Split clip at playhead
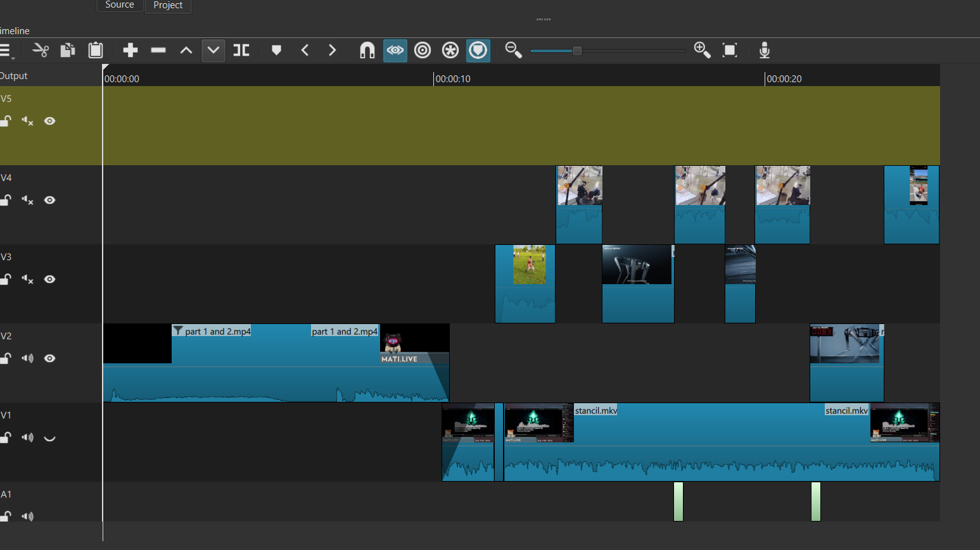980x550 pixels. [241, 50]
